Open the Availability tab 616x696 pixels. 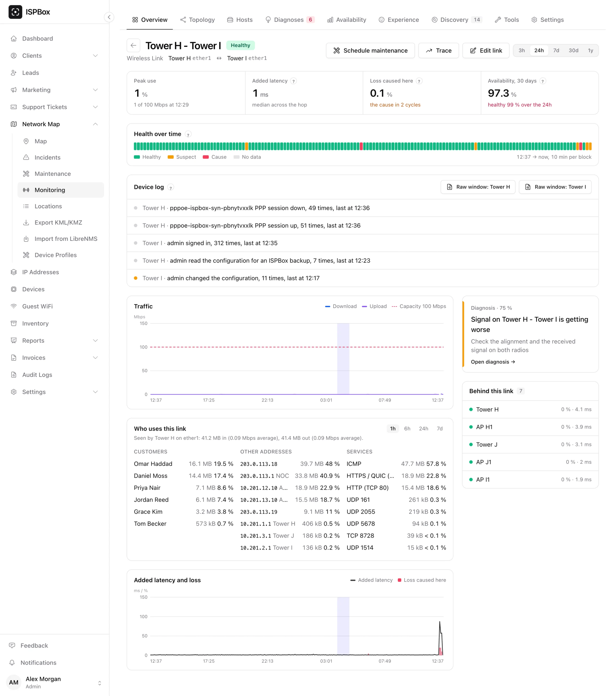coord(347,20)
